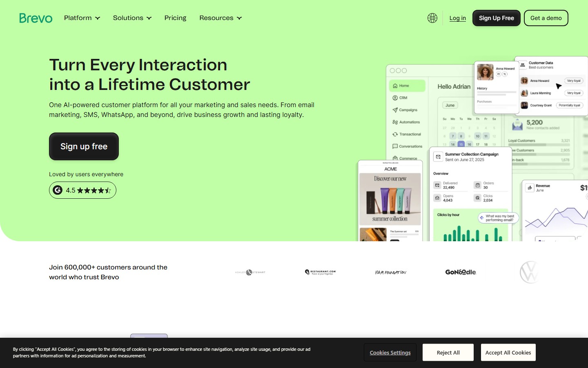Click the Sign Up Free header button
This screenshot has height=368, width=588.
(x=497, y=18)
